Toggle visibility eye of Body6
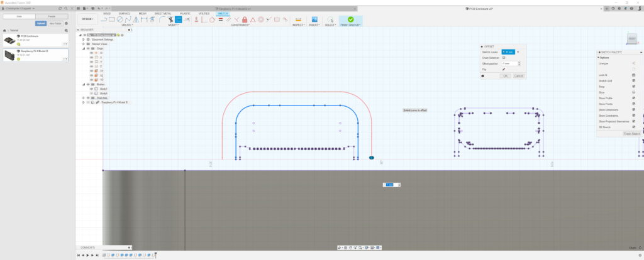This screenshot has height=260, width=644. 91,94
